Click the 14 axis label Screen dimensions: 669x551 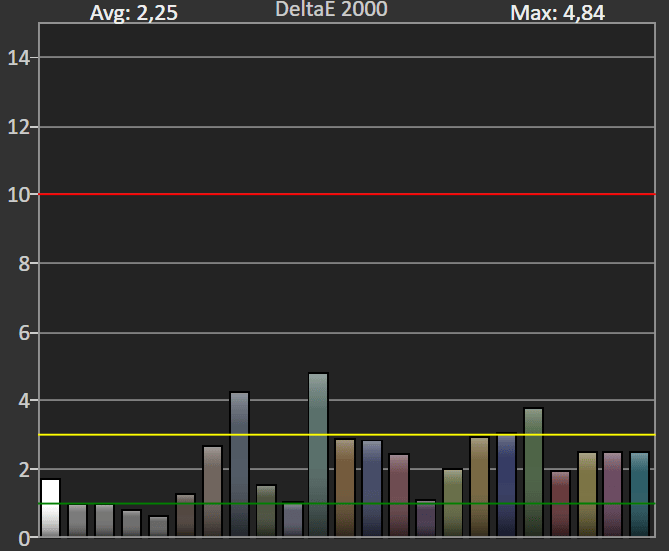pyautogui.click(x=19, y=58)
